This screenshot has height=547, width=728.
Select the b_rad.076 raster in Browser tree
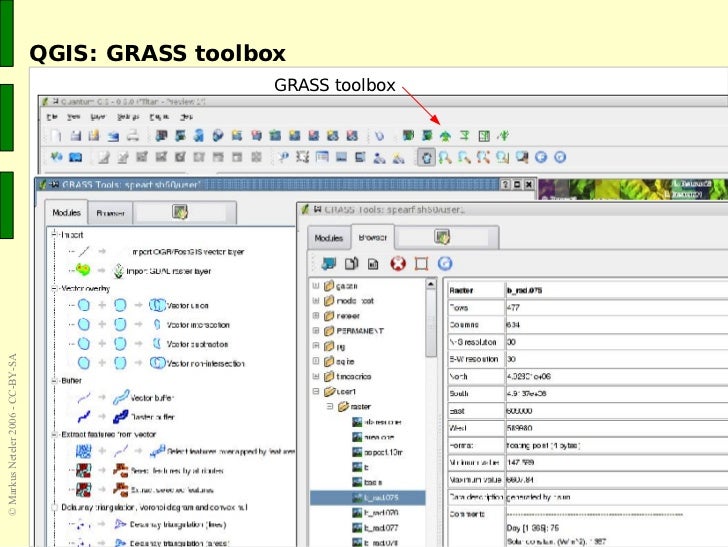click(381, 513)
